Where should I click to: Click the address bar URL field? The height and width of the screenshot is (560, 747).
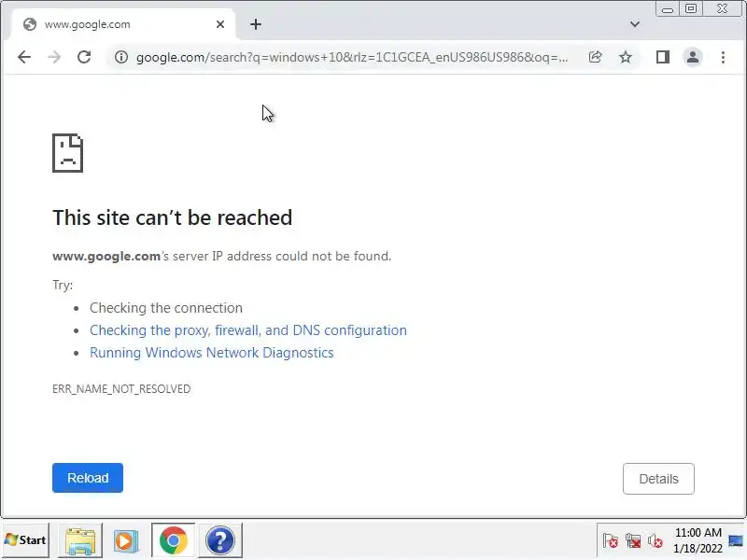point(352,57)
